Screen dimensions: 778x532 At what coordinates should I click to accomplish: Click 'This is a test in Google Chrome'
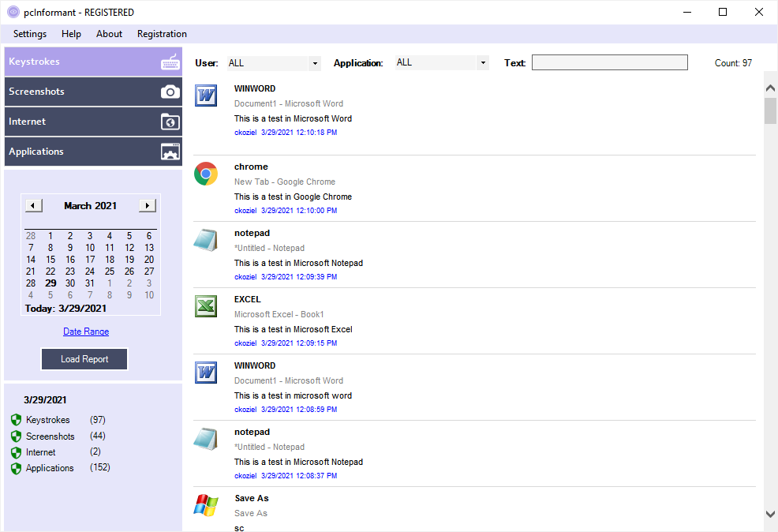pyautogui.click(x=293, y=197)
